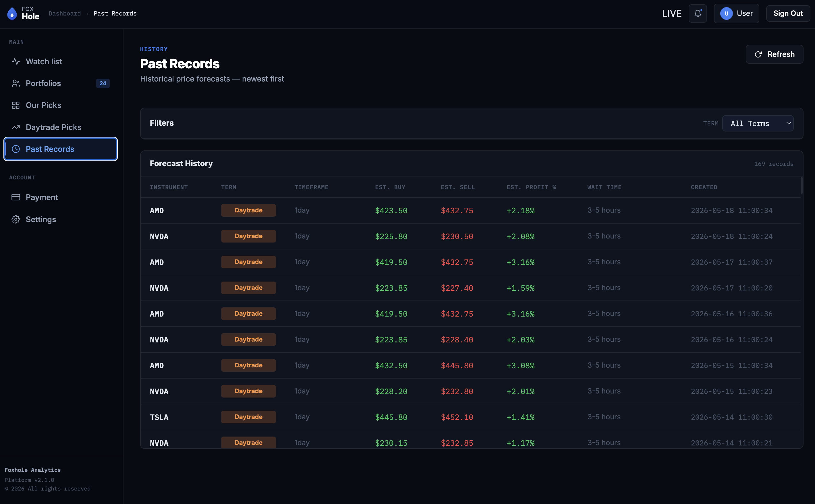Click the +1.59% profit value
Viewport: 815px width, 504px height.
click(x=521, y=288)
